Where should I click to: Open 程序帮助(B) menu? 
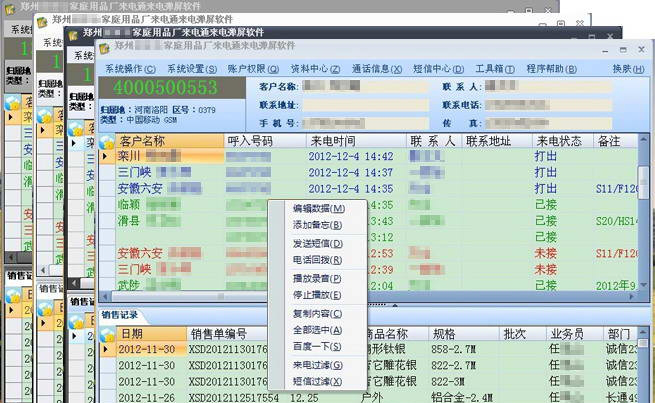(552, 69)
